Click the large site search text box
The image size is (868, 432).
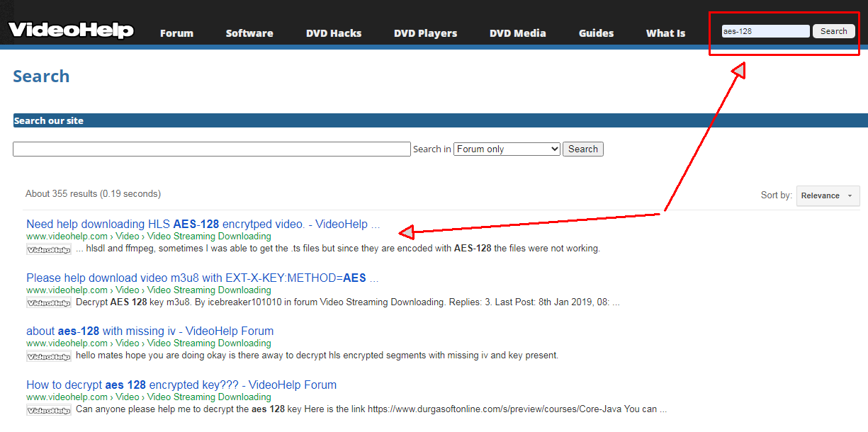coord(212,149)
